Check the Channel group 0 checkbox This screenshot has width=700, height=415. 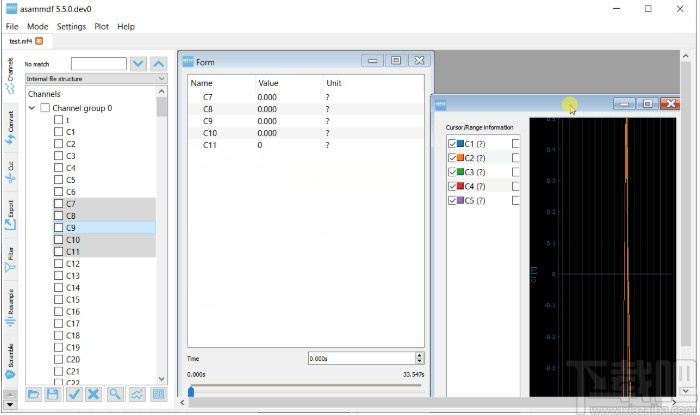point(45,108)
